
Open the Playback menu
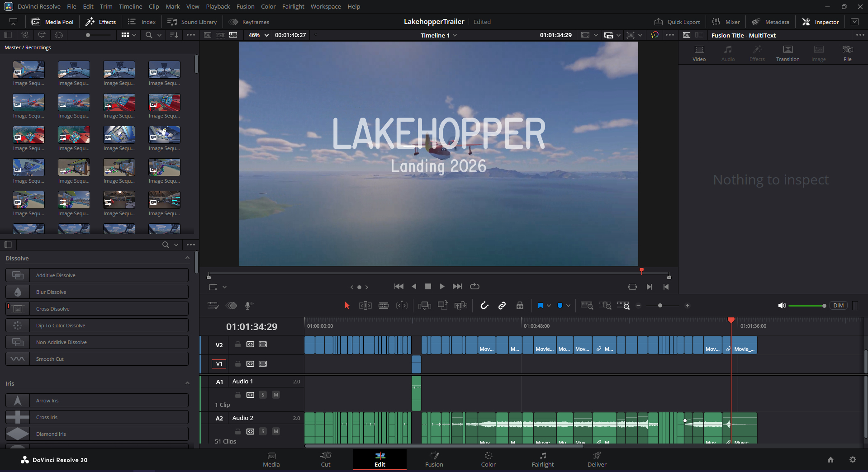pyautogui.click(x=218, y=6)
